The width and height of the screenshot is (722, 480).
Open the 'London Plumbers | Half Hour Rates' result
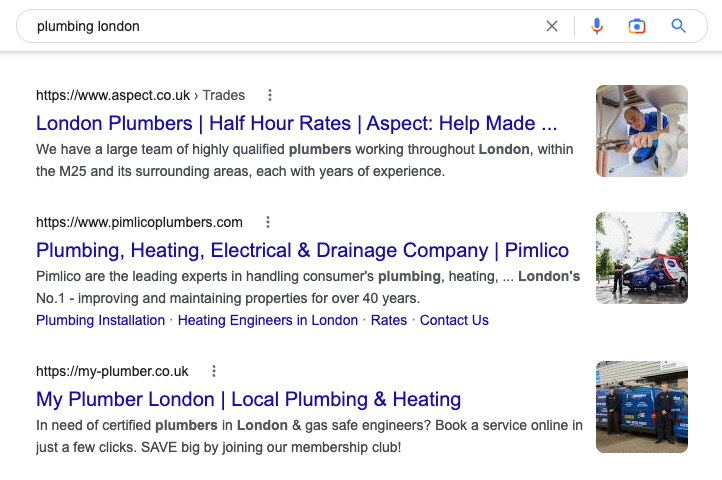click(x=297, y=123)
